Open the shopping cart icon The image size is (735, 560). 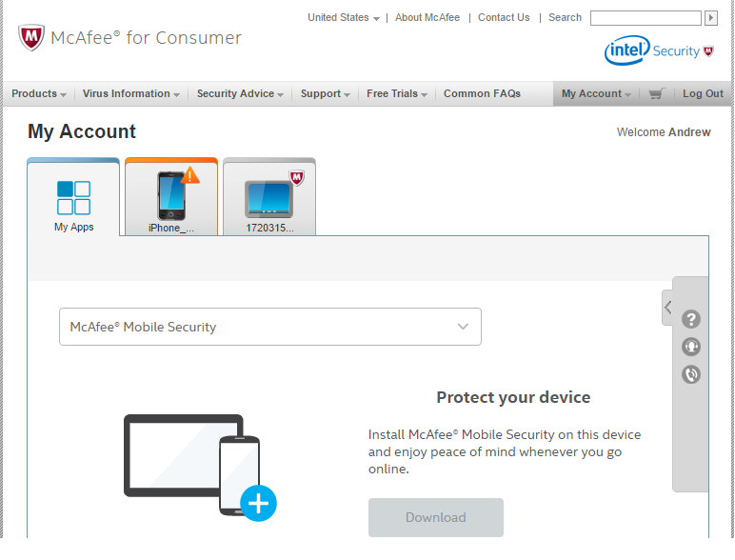click(657, 93)
